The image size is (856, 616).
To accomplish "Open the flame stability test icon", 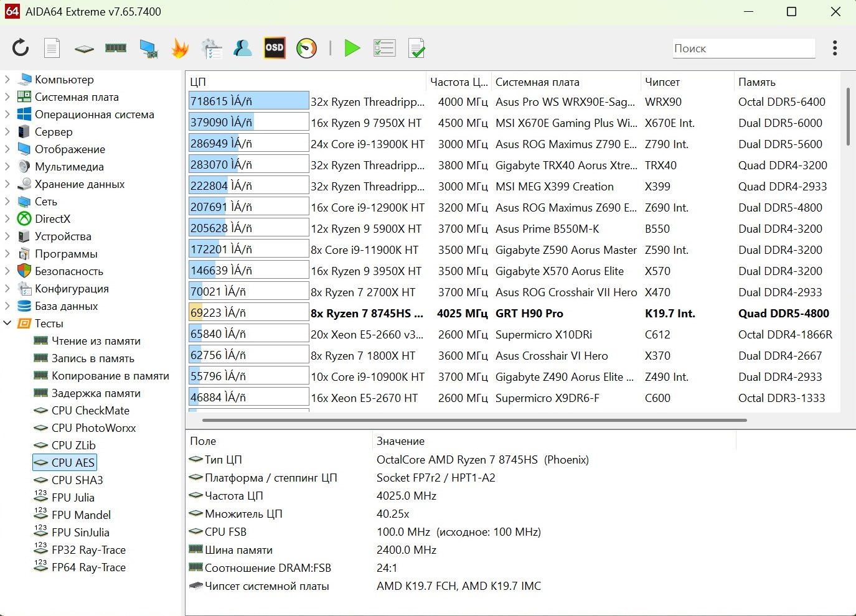I will point(180,48).
